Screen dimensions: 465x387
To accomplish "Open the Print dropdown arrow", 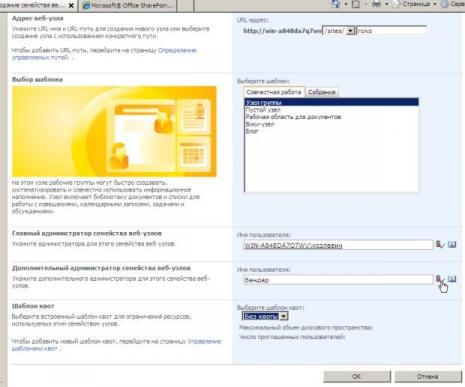I will tap(387, 4).
